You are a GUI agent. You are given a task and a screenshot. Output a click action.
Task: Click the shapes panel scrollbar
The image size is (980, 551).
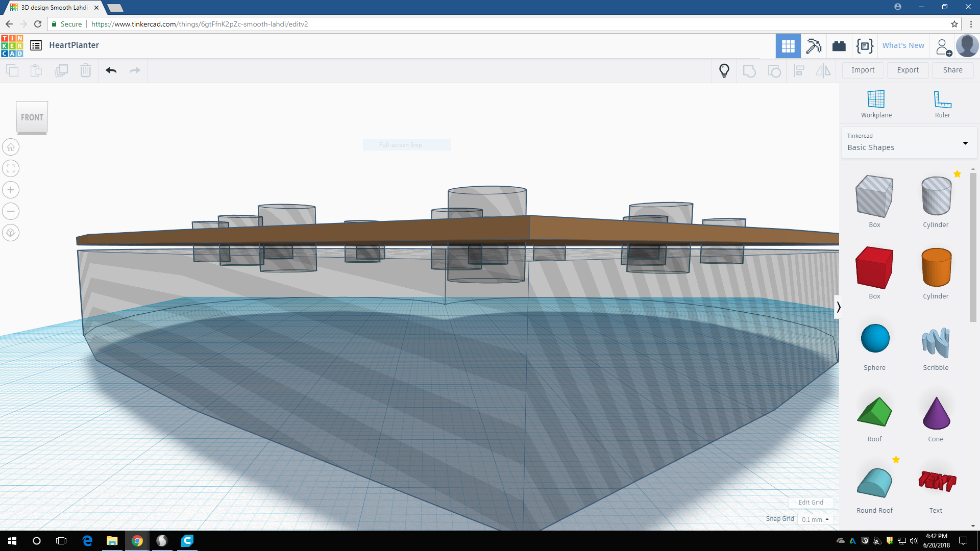(973, 247)
